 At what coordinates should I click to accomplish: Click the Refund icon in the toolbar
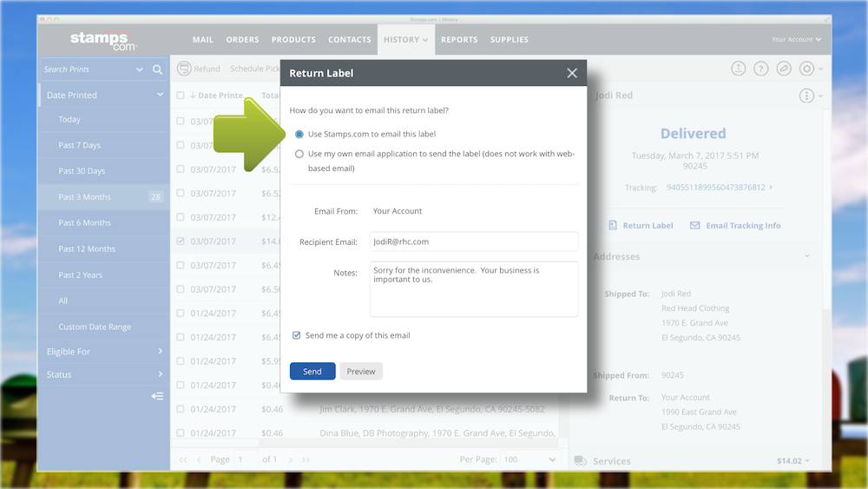pos(184,69)
